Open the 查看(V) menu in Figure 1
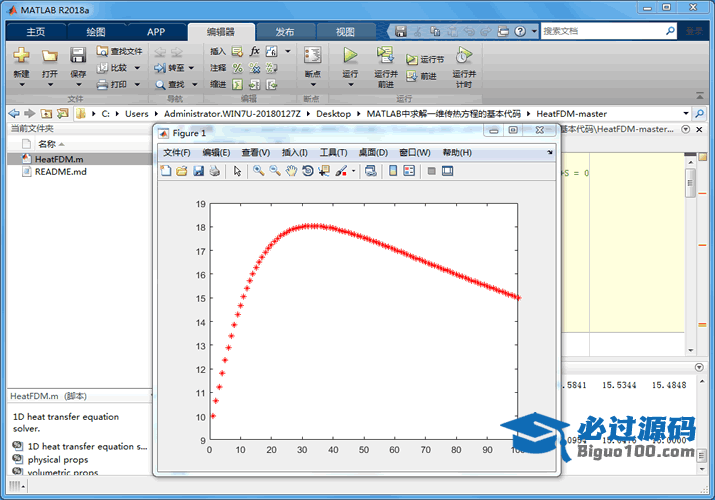The width and height of the screenshot is (715, 500). click(x=256, y=153)
